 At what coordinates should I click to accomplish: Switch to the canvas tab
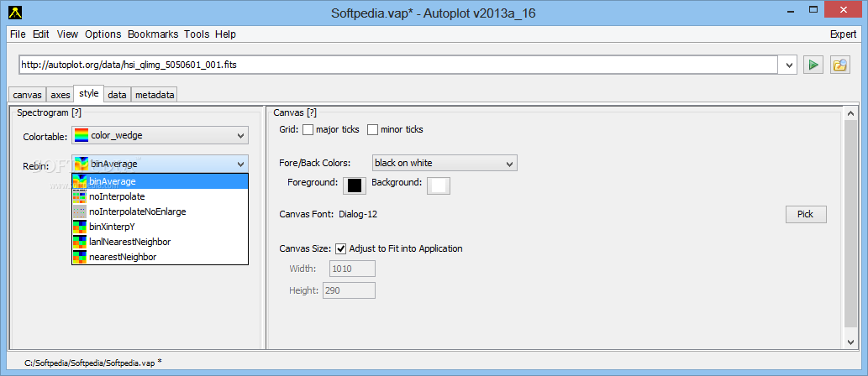tap(27, 95)
